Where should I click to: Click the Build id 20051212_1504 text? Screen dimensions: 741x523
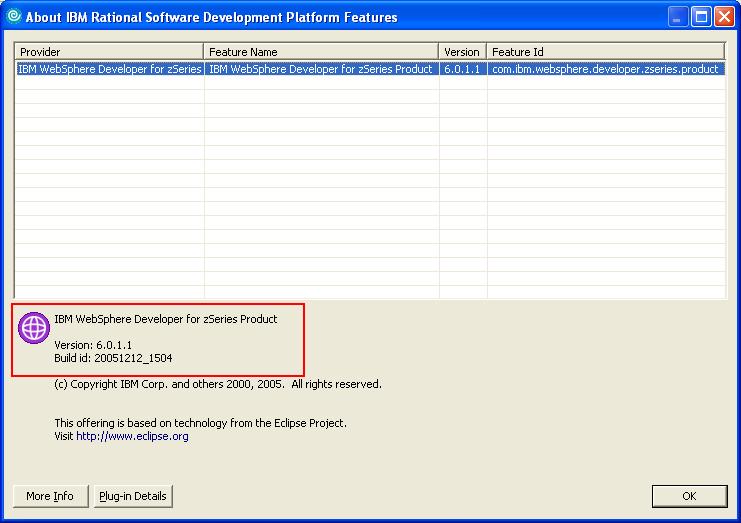(114, 358)
